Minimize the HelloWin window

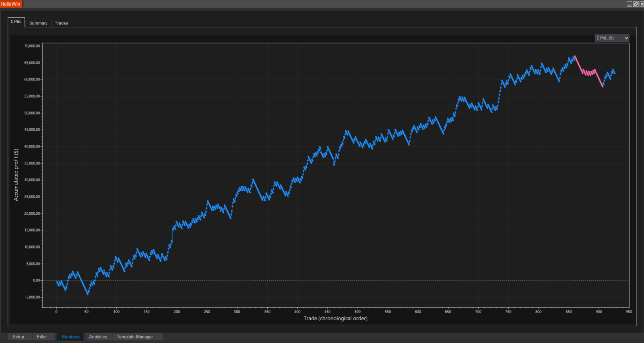click(x=629, y=4)
